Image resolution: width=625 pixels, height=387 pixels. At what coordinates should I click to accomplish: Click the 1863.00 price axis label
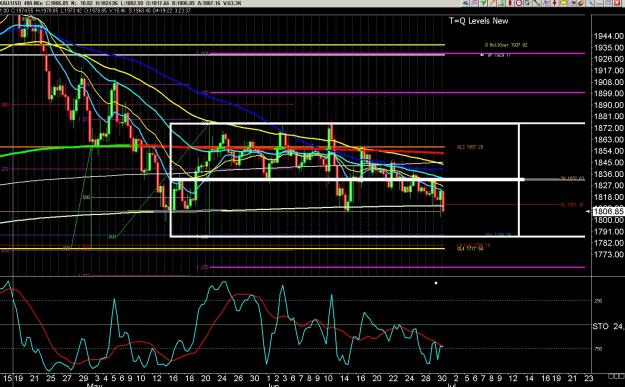(609, 139)
